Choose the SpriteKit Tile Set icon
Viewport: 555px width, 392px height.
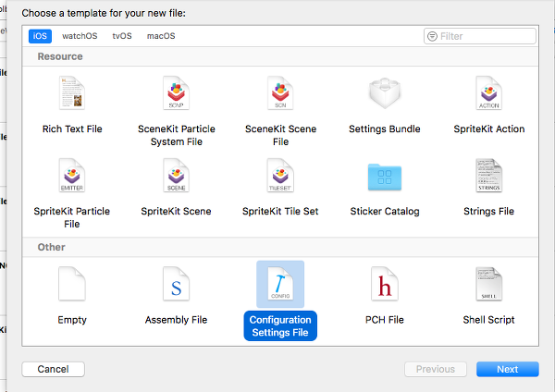(280, 175)
